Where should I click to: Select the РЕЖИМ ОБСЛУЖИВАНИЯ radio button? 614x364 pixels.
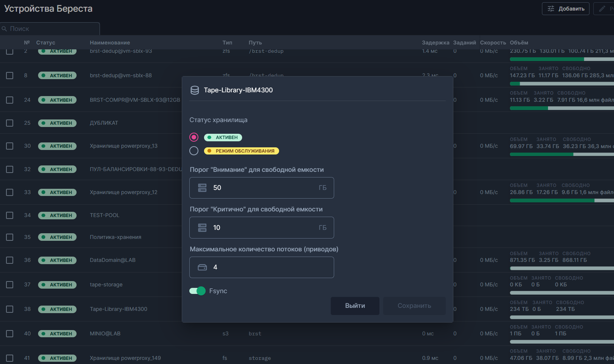[x=194, y=151]
